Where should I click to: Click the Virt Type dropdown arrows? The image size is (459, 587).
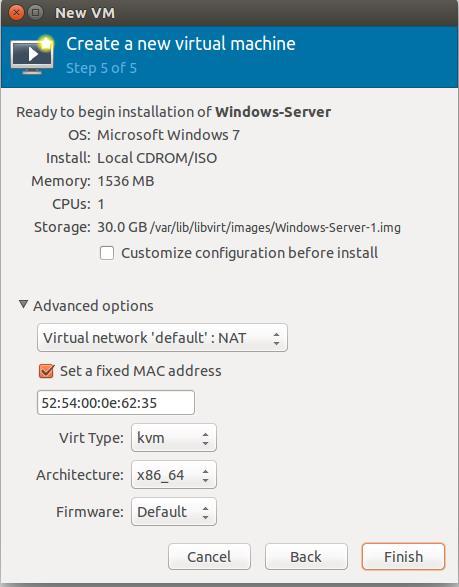205,438
